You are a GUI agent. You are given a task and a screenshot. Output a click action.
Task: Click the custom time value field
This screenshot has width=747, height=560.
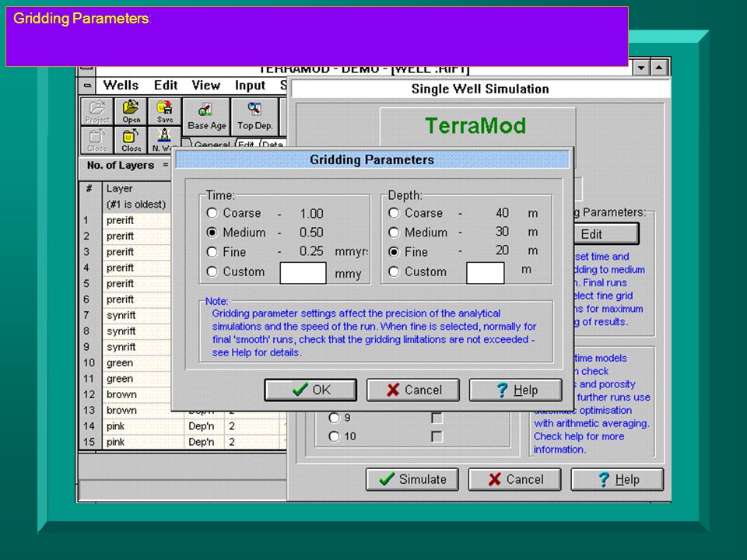303,273
